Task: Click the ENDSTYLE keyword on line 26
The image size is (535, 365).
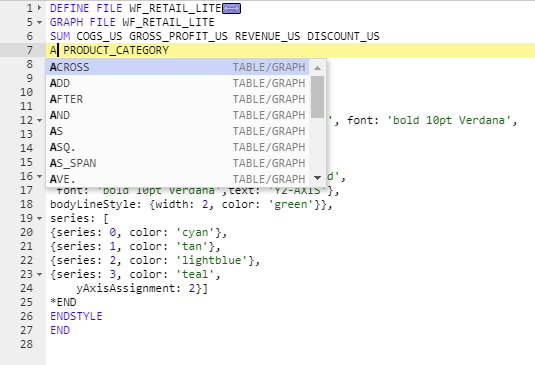Action: pos(76,316)
